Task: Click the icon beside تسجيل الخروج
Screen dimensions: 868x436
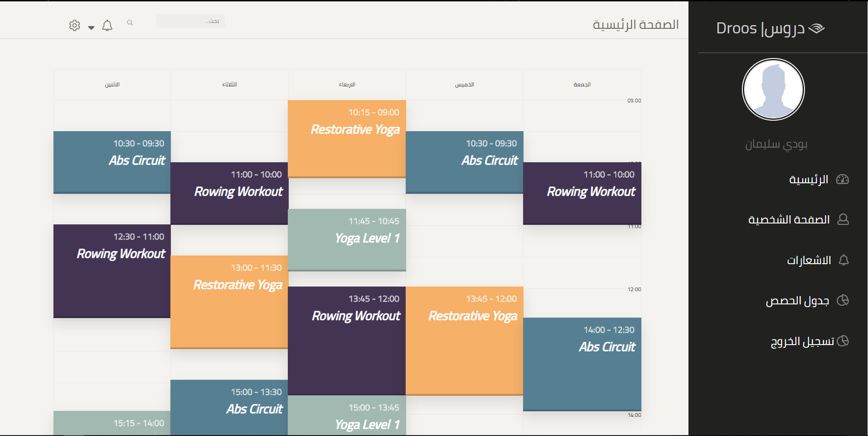Action: point(843,341)
